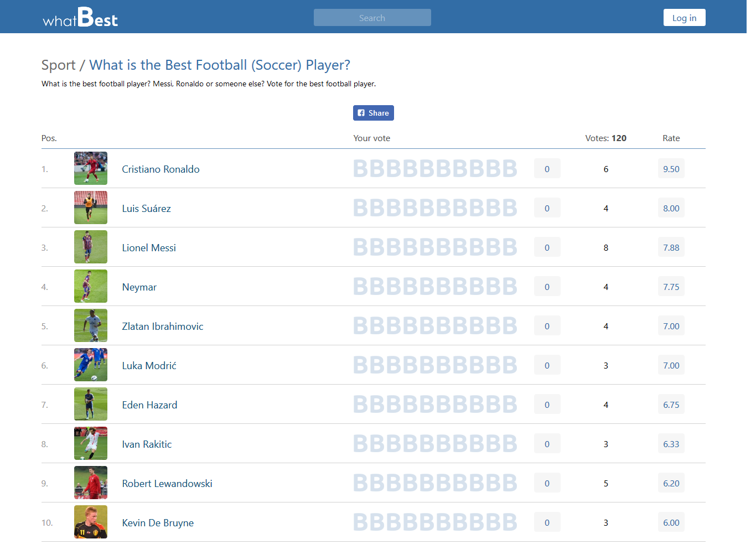Viewport: 756px width, 544px height.
Task: Click Ivan Rakitic's player thumbnail
Action: (91, 443)
